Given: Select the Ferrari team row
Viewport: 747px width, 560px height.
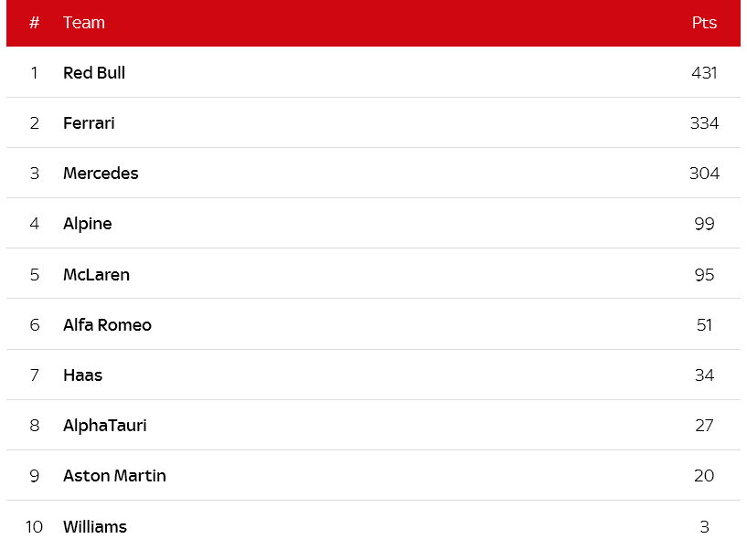Looking at the screenshot, I should (x=373, y=122).
